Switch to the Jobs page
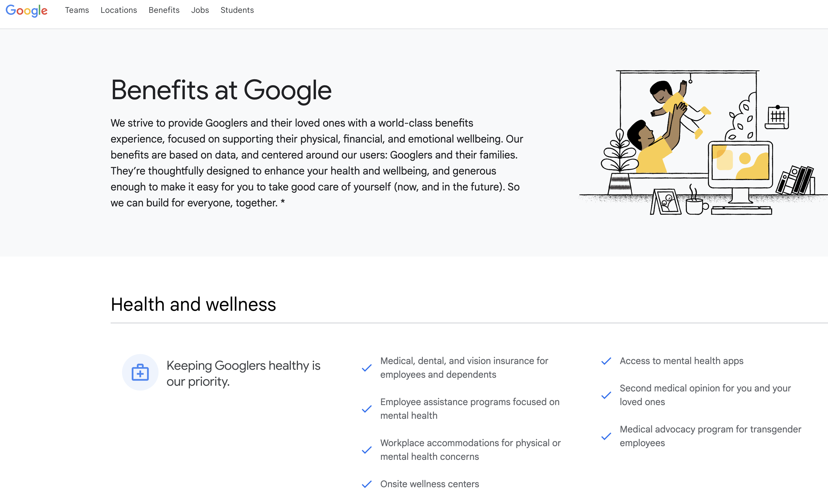Viewport: 828px width, 504px height. tap(200, 10)
